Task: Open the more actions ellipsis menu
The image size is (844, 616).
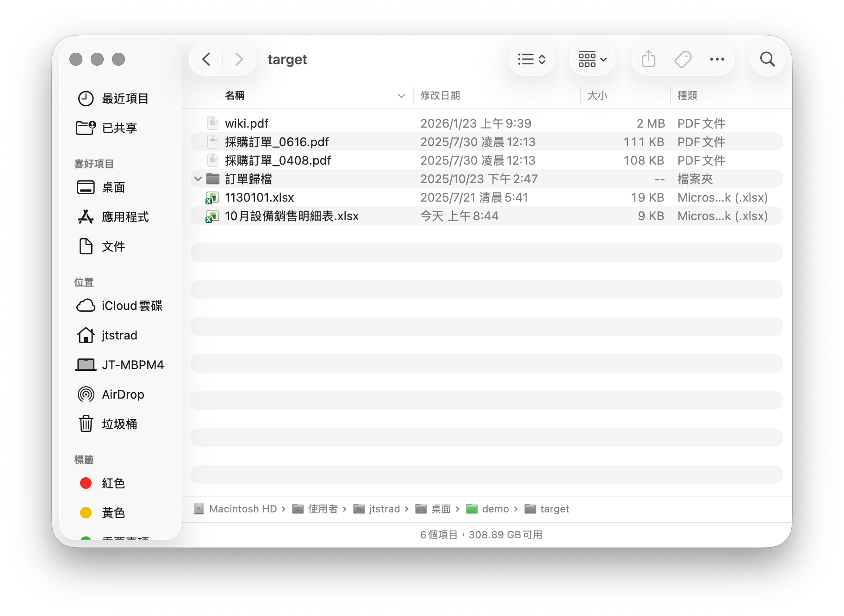Action: tap(717, 59)
